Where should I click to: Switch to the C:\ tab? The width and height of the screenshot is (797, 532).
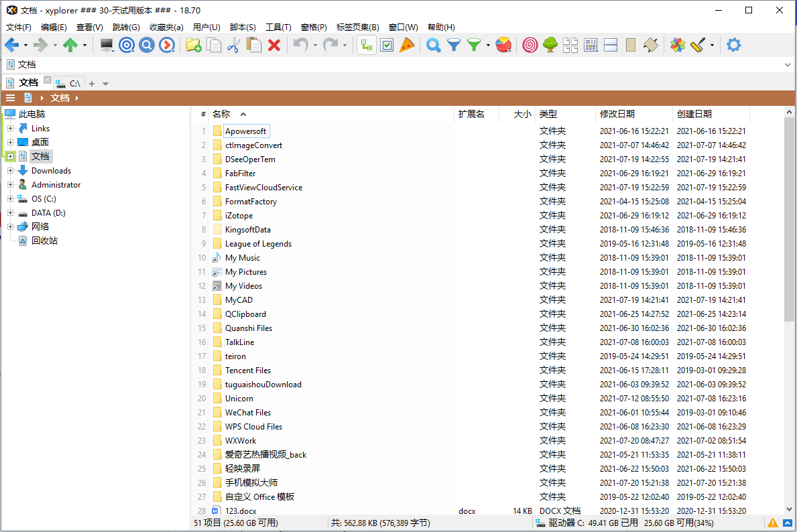coord(68,83)
